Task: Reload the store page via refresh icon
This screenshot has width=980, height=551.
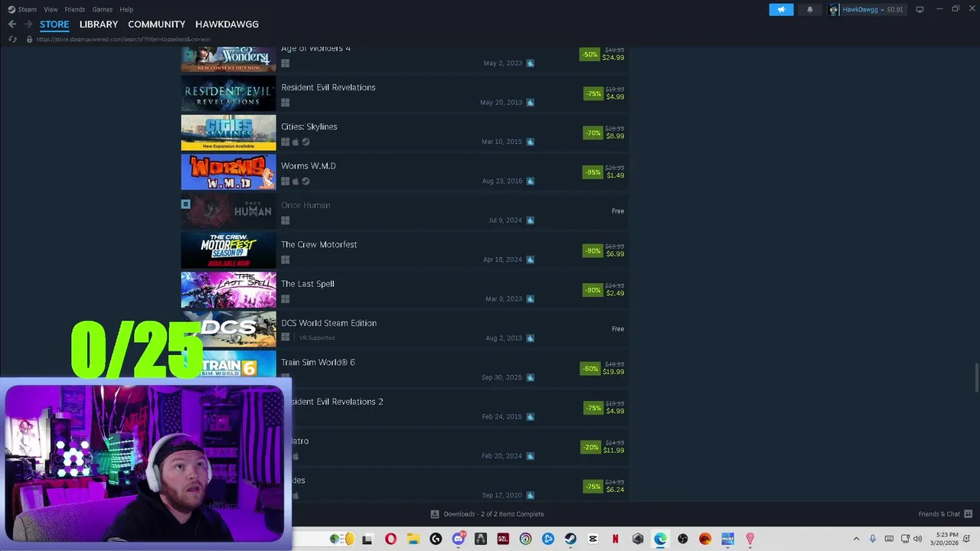Action: [12, 39]
